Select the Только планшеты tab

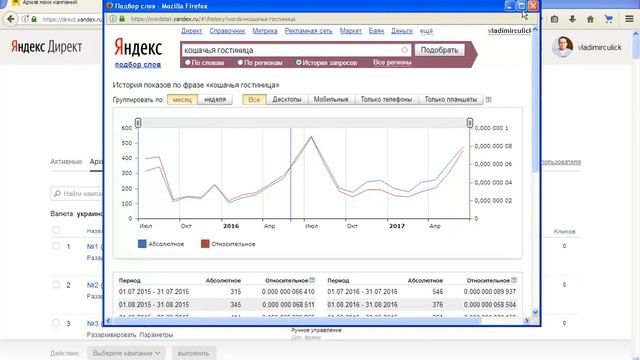(451, 100)
